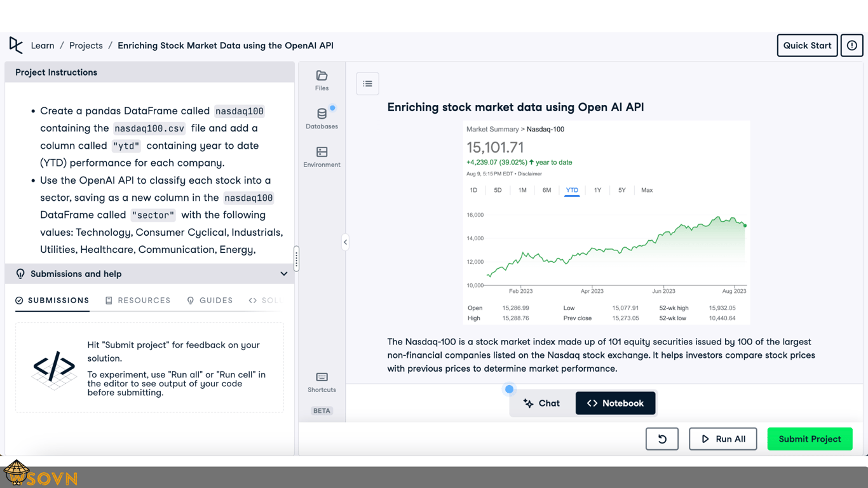Image resolution: width=868 pixels, height=488 pixels.
Task: Open Quick Start
Action: click(x=807, y=45)
